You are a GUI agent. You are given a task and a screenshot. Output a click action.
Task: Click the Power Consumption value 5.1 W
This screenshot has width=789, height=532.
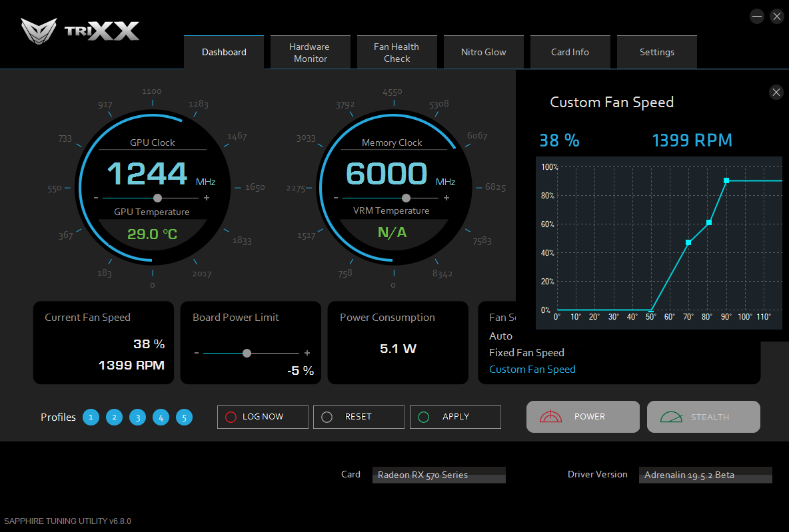click(398, 348)
